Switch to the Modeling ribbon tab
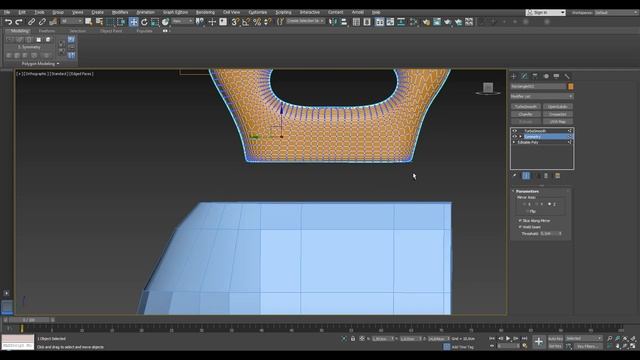Image resolution: width=640 pixels, height=360 pixels. pyautogui.click(x=19, y=31)
